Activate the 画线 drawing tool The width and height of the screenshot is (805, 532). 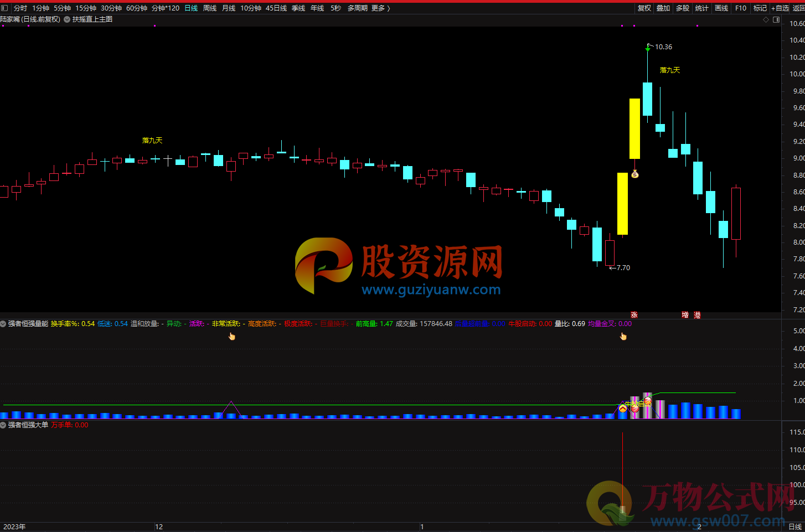coord(721,8)
